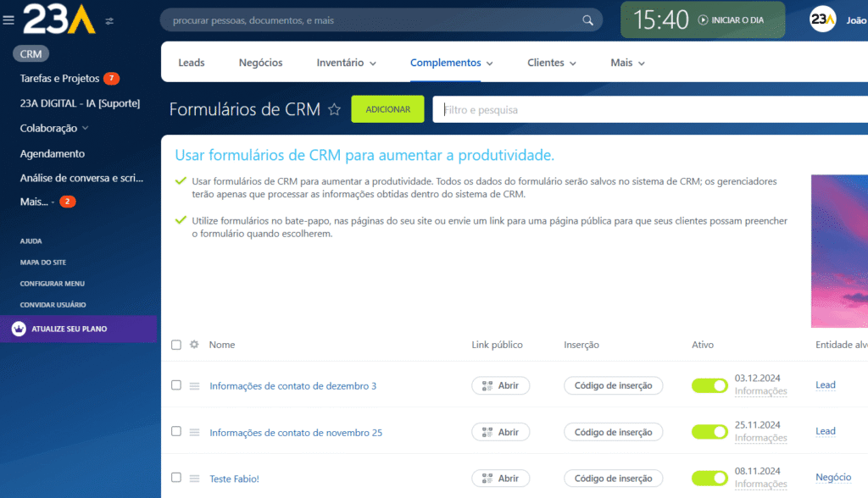Click the hamburger menu icon beside 23A logo

[8, 19]
